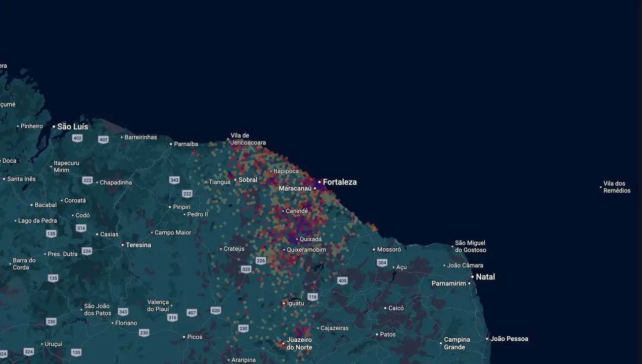Click the 116 highway shield above Iguatu

click(312, 297)
